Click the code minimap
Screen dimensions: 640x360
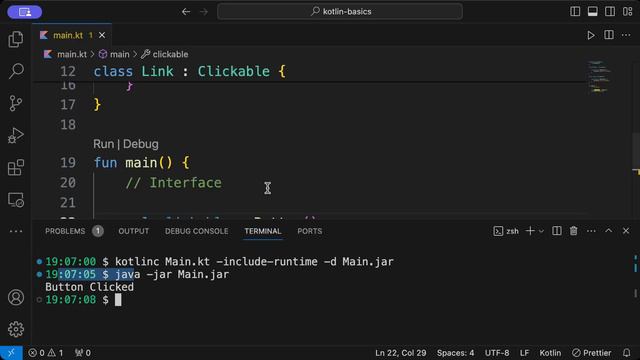(x=599, y=77)
